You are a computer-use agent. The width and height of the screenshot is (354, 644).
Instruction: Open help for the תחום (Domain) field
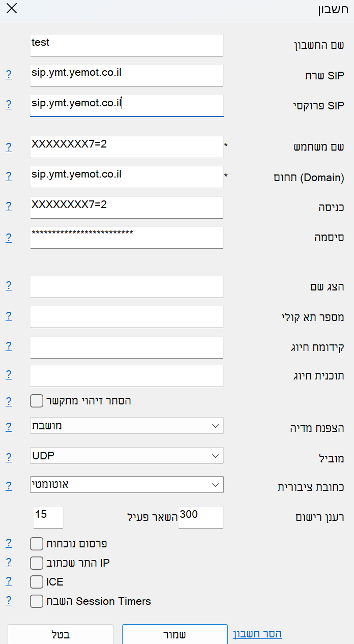coord(9,176)
